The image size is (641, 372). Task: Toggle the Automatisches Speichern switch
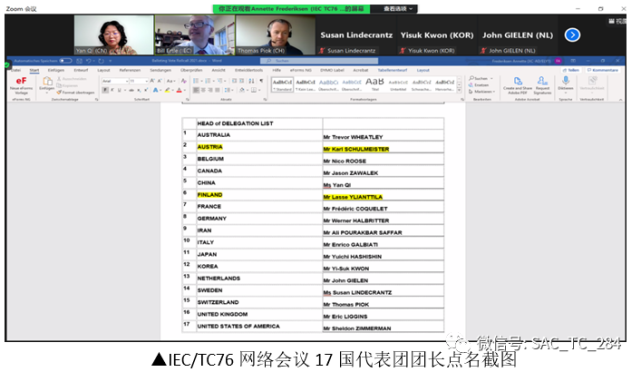[65, 61]
